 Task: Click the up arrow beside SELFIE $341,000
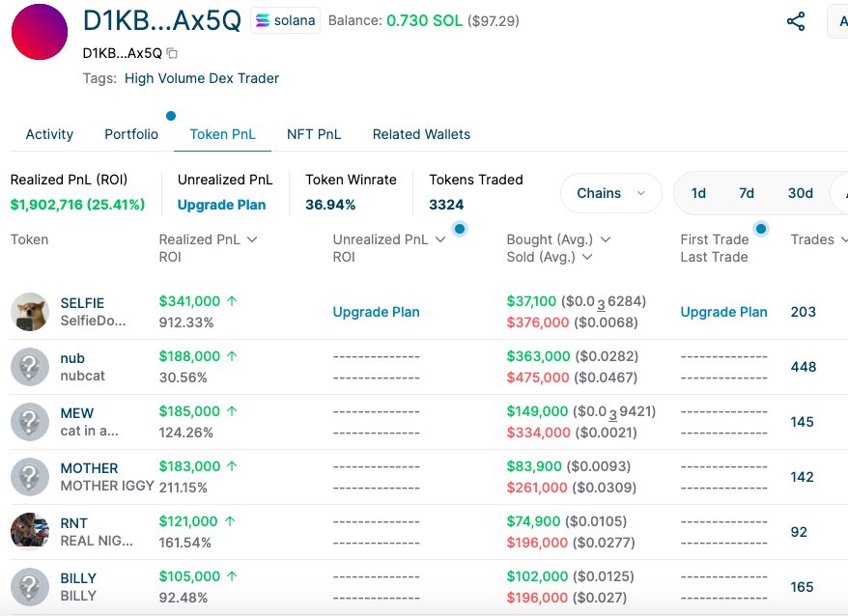(x=232, y=301)
